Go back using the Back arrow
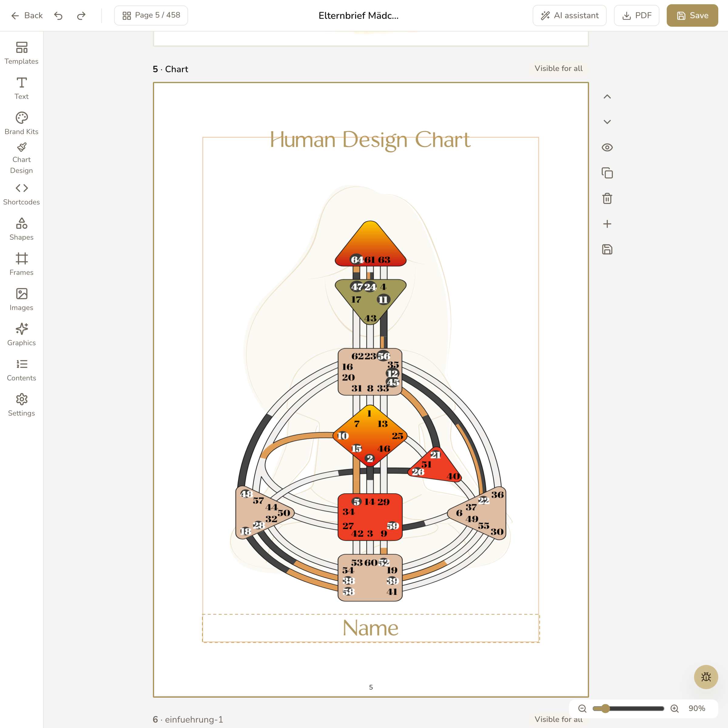 pos(26,15)
